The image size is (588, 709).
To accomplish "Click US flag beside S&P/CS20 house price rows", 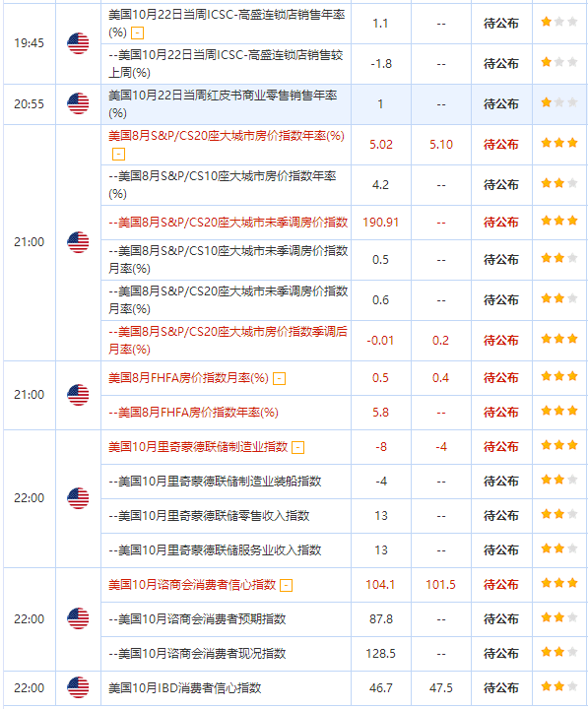I will click(78, 242).
